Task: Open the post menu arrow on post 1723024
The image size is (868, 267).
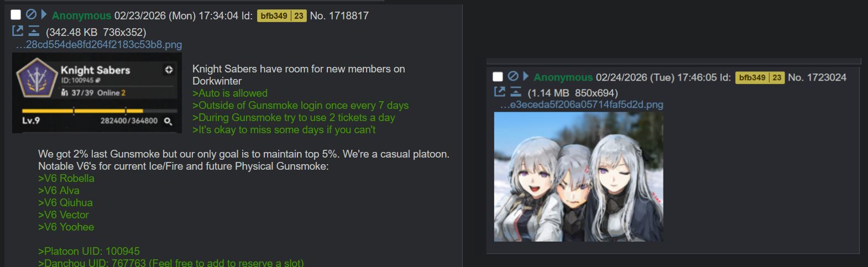Action: coord(526,76)
